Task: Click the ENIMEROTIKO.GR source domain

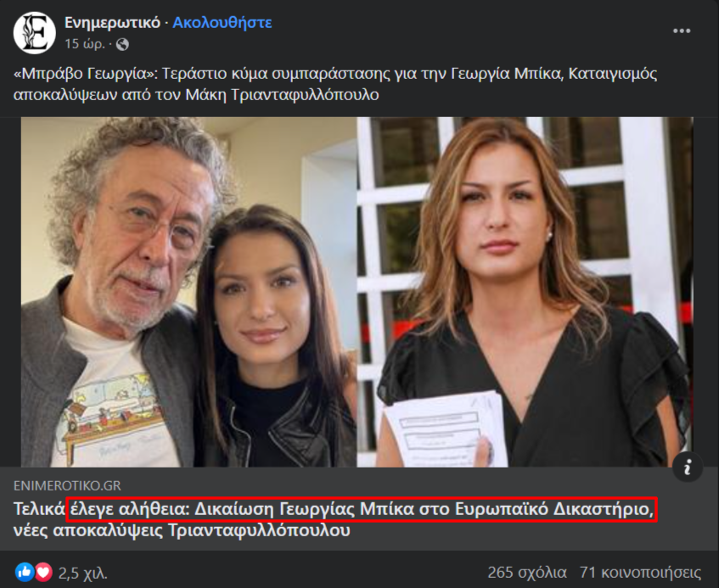Action: tap(67, 485)
